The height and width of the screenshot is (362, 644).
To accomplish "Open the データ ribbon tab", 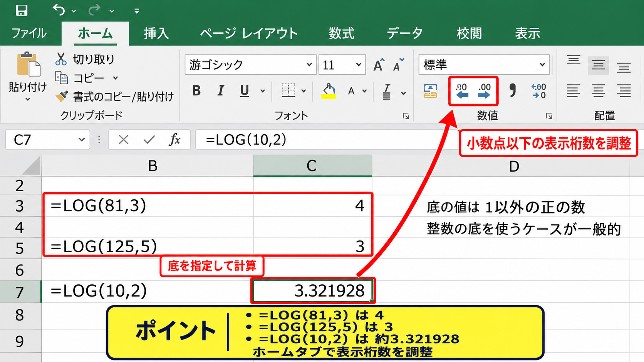I will (405, 33).
